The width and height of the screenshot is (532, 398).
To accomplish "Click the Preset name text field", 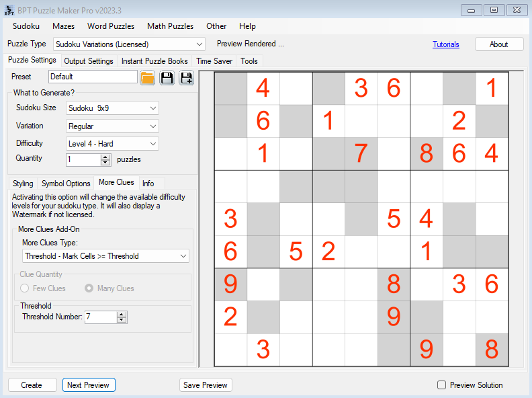I will tap(93, 77).
